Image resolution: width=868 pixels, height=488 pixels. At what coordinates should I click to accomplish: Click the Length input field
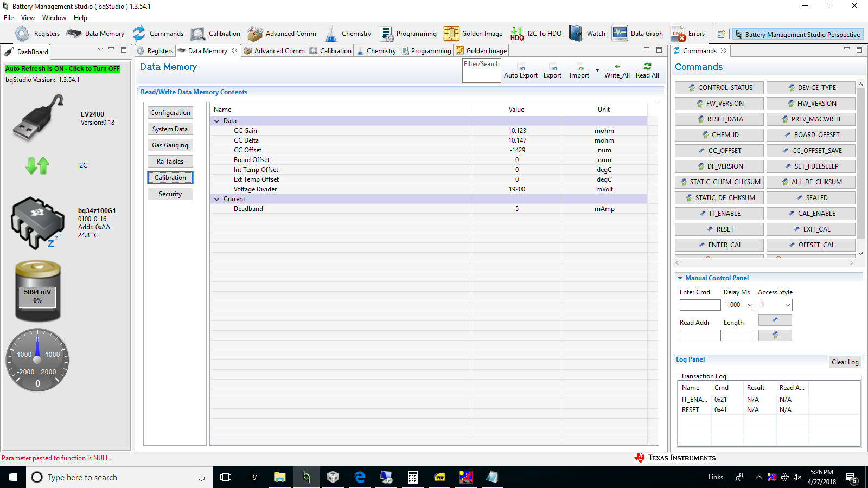click(x=739, y=335)
